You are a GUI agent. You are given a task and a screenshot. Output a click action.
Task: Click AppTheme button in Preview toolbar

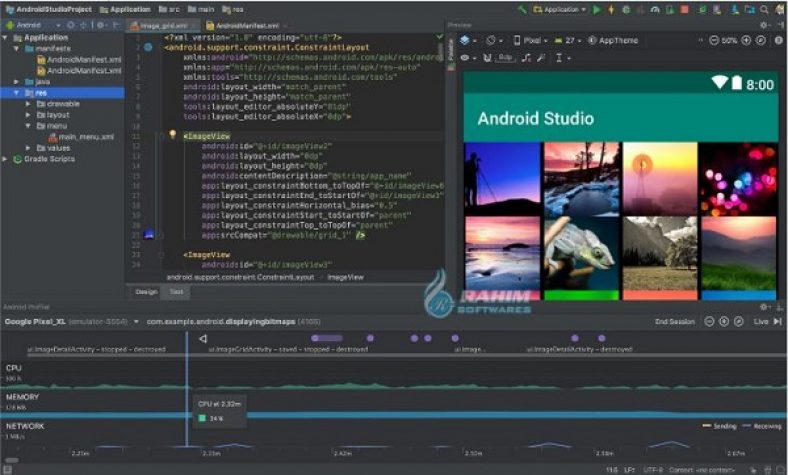[x=616, y=41]
